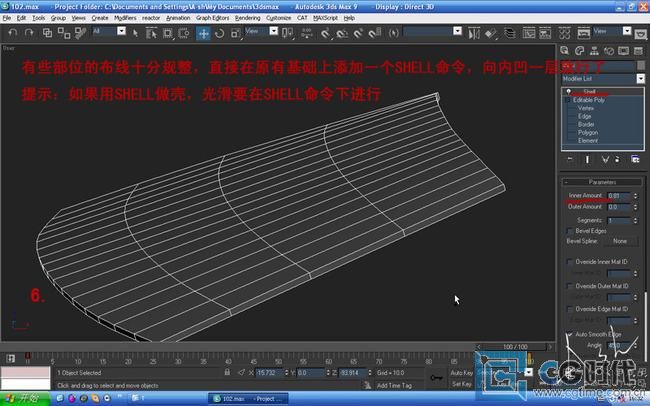Activate the Select and Scale tool
Image resolution: width=650 pixels, height=406 pixels.
[x=235, y=33]
